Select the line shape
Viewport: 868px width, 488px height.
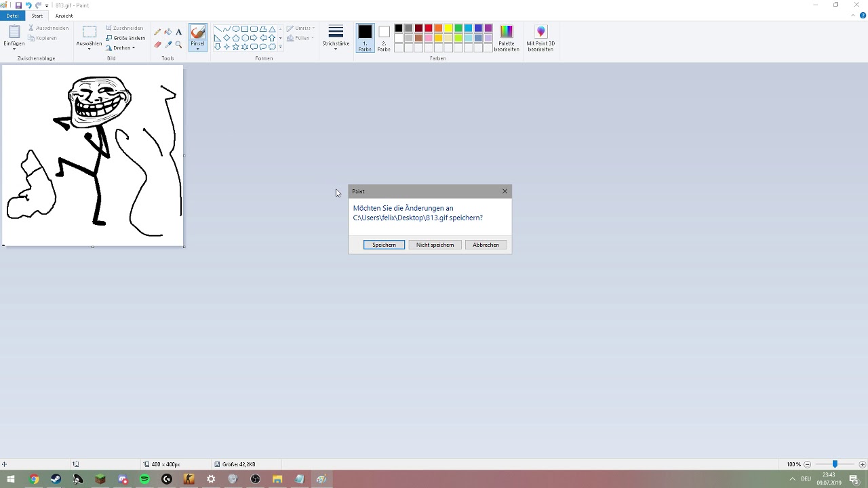[x=217, y=29]
